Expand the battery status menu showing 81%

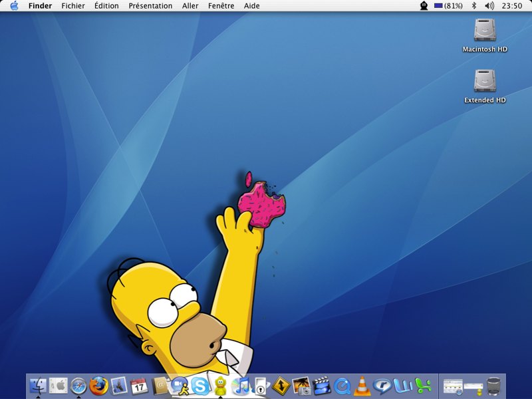point(448,6)
